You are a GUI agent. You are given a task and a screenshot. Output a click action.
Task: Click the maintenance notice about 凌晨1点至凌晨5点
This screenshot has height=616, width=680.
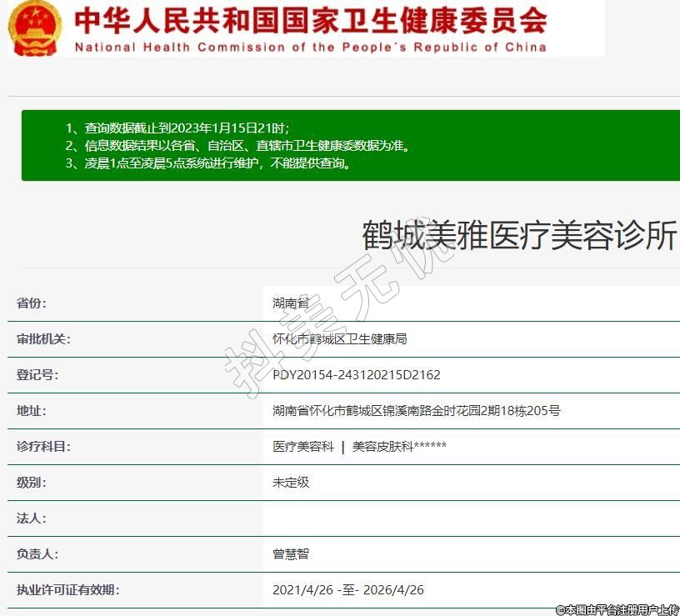[x=207, y=163]
